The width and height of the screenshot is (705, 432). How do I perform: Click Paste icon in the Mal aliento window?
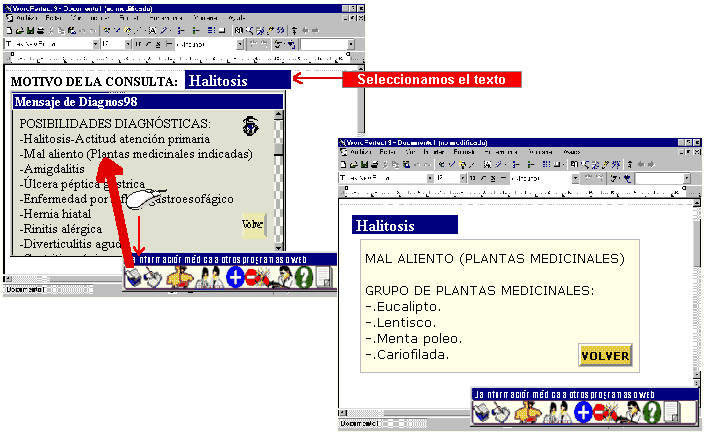(406, 165)
